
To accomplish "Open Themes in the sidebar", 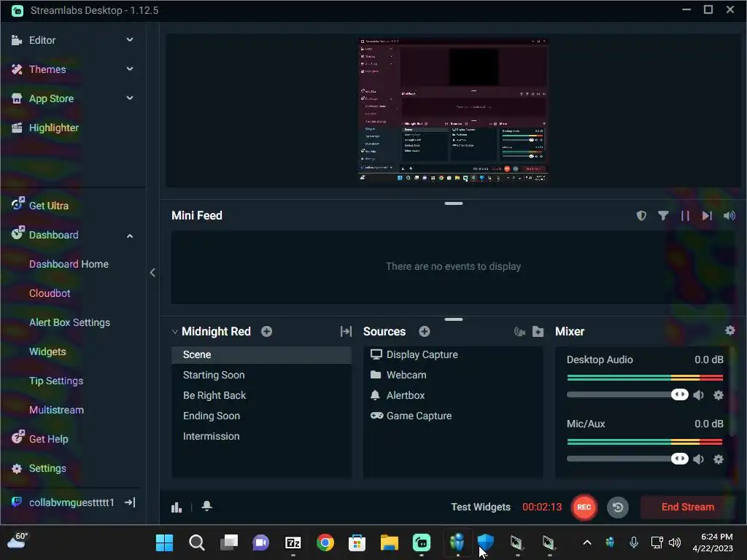I will pyautogui.click(x=47, y=69).
